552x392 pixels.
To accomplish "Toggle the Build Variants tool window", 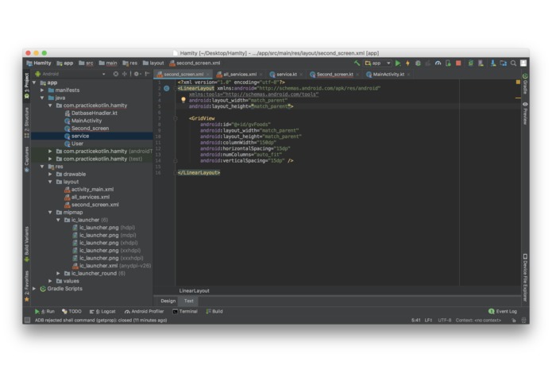I will pyautogui.click(x=27, y=244).
